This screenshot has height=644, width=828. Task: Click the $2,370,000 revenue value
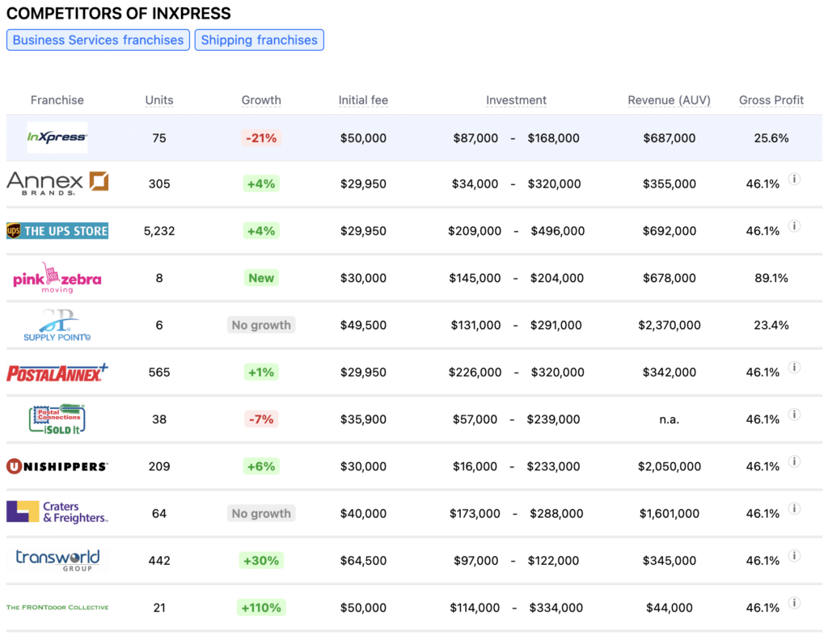tap(669, 325)
